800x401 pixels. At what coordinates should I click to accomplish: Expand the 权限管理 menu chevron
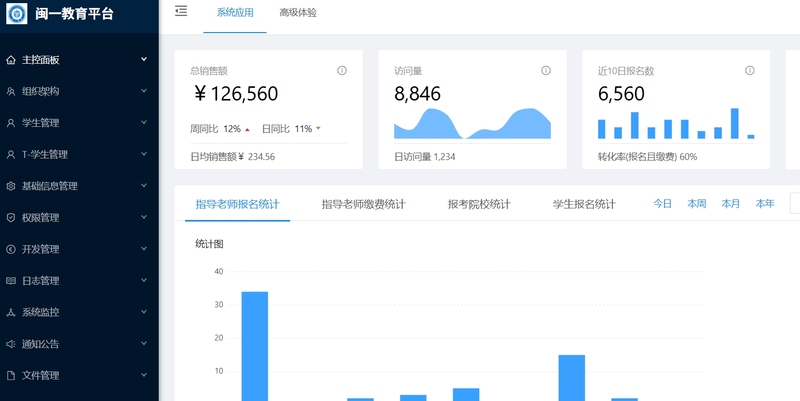pyautogui.click(x=144, y=217)
